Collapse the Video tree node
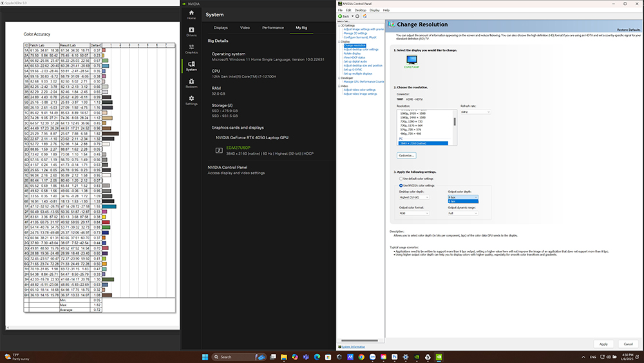644x363 pixels. click(339, 86)
